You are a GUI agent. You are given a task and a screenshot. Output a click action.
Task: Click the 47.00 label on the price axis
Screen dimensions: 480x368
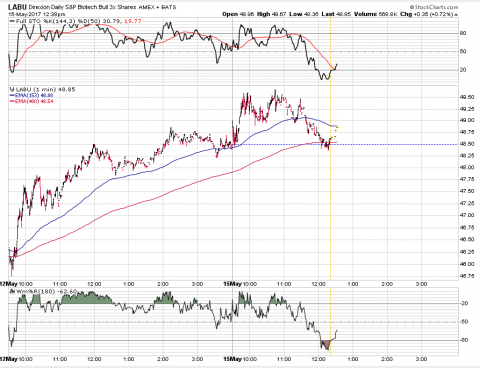(x=467, y=215)
